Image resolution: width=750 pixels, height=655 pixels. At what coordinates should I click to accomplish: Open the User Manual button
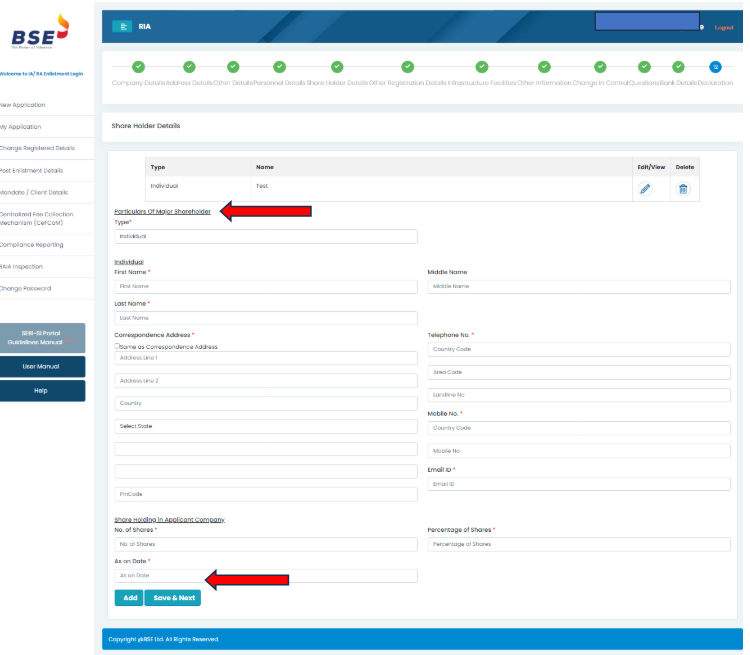[x=42, y=367]
